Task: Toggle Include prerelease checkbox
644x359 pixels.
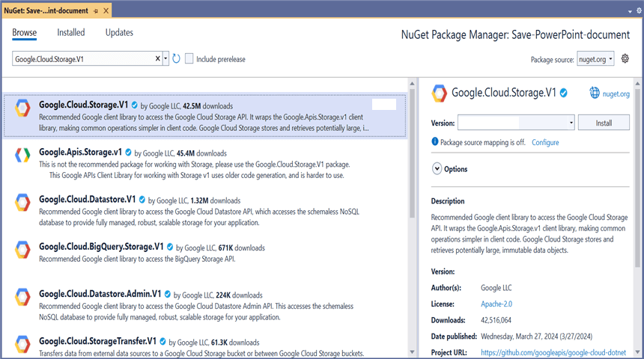Action: [189, 58]
